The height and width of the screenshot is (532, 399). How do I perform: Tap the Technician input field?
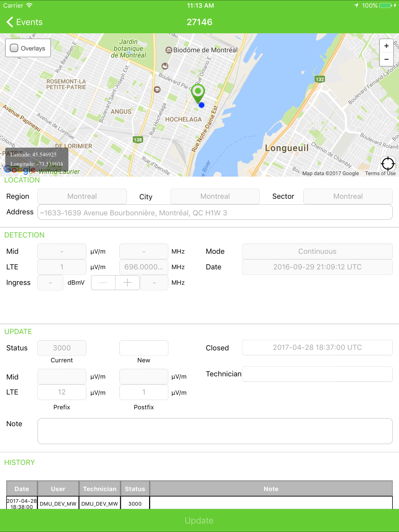tap(317, 374)
